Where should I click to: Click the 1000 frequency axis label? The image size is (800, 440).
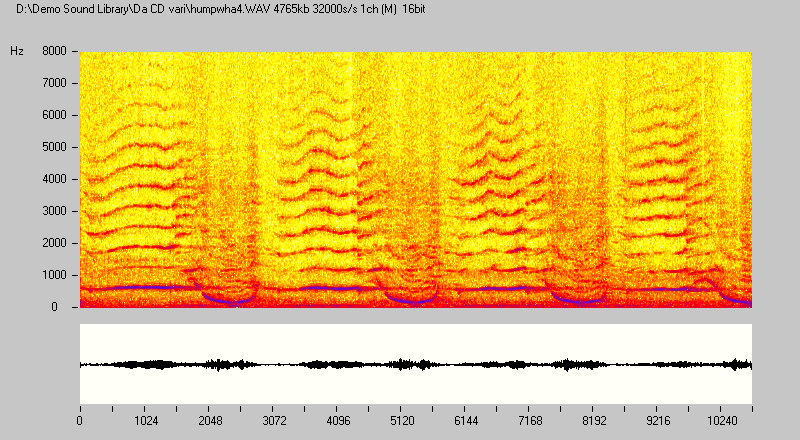click(x=55, y=275)
